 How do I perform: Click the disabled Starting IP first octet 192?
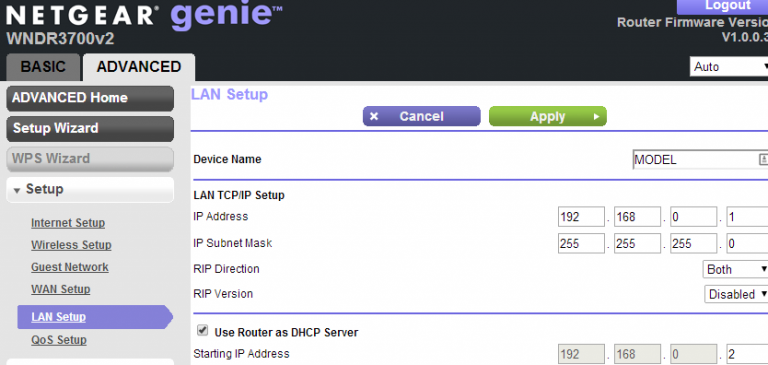581,354
